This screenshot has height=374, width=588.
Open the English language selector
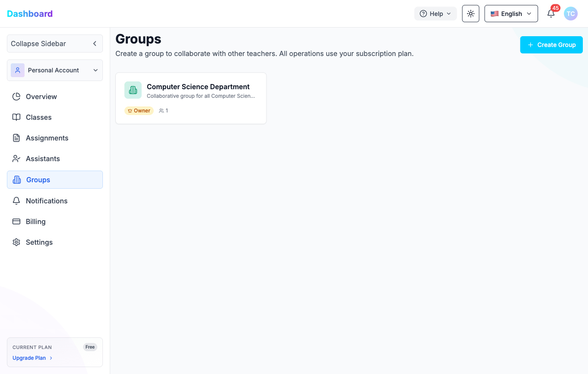point(511,14)
